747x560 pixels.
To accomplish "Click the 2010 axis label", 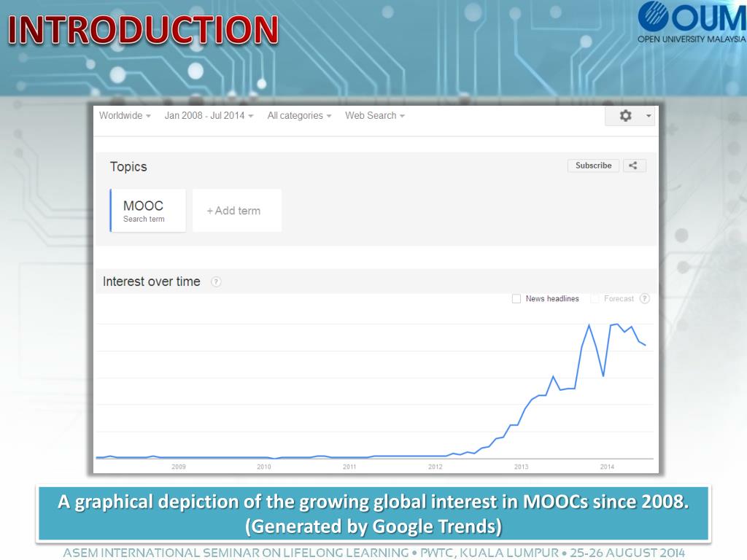I will coord(264,467).
